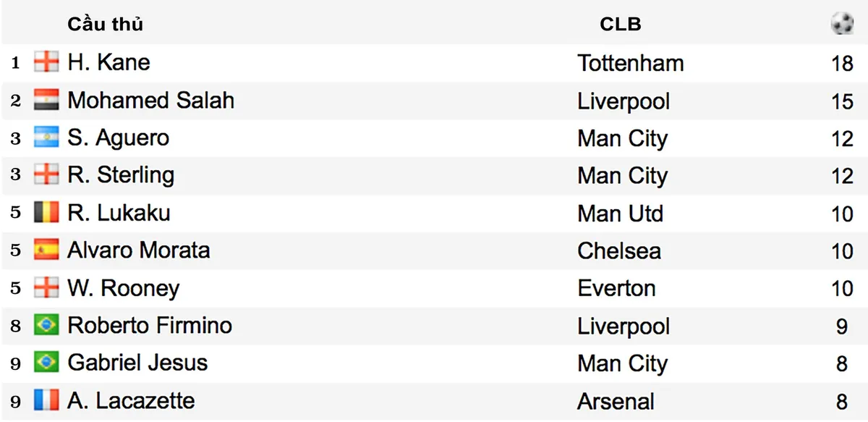Screen dimensions: 868x422
Task: Click goal count 18 for Kane
Action: click(842, 63)
